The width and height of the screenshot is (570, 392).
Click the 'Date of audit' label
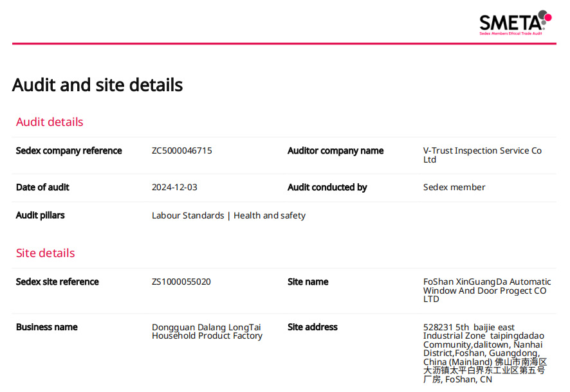click(42, 188)
